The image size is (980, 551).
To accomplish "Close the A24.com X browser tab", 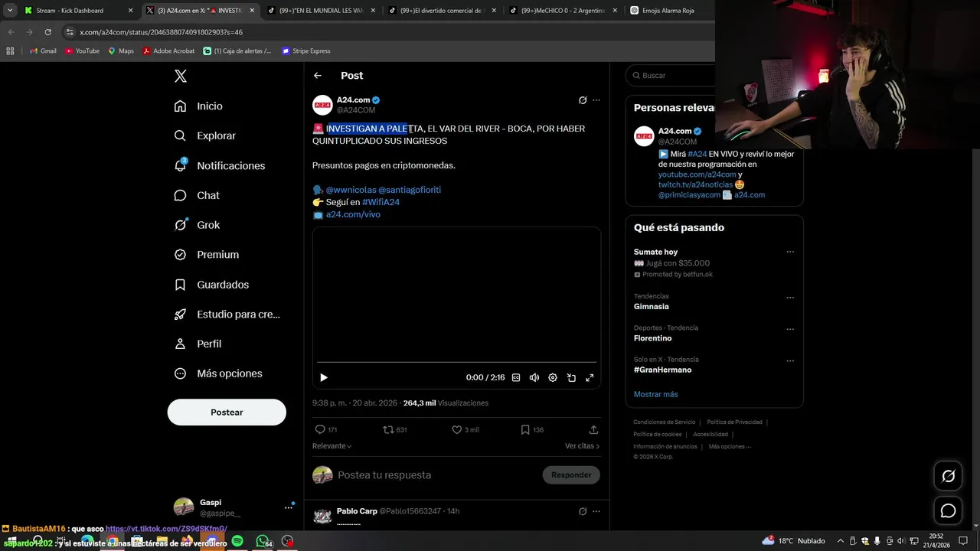I will coord(251,11).
